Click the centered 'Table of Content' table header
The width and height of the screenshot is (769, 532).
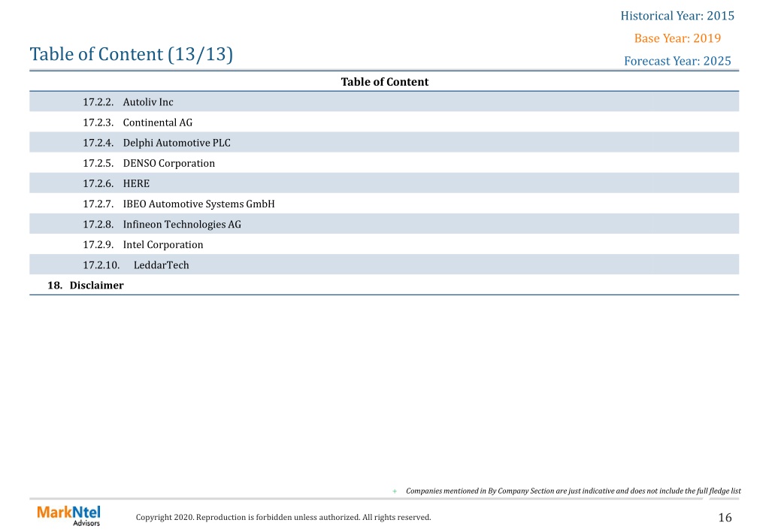pos(385,82)
